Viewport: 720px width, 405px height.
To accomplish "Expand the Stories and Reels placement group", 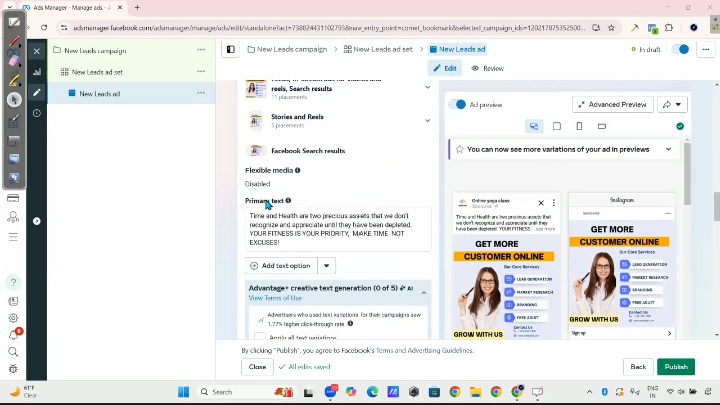I will (427, 121).
